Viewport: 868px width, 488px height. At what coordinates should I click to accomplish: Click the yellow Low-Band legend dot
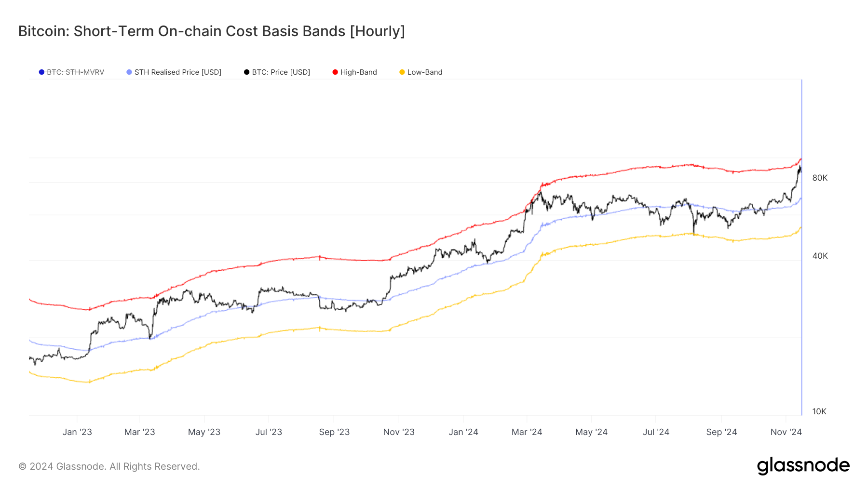402,72
